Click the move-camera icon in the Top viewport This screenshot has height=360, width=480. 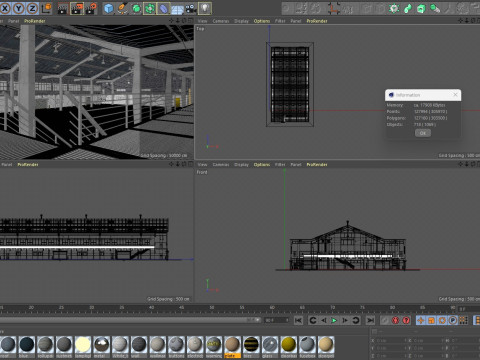tap(460, 21)
